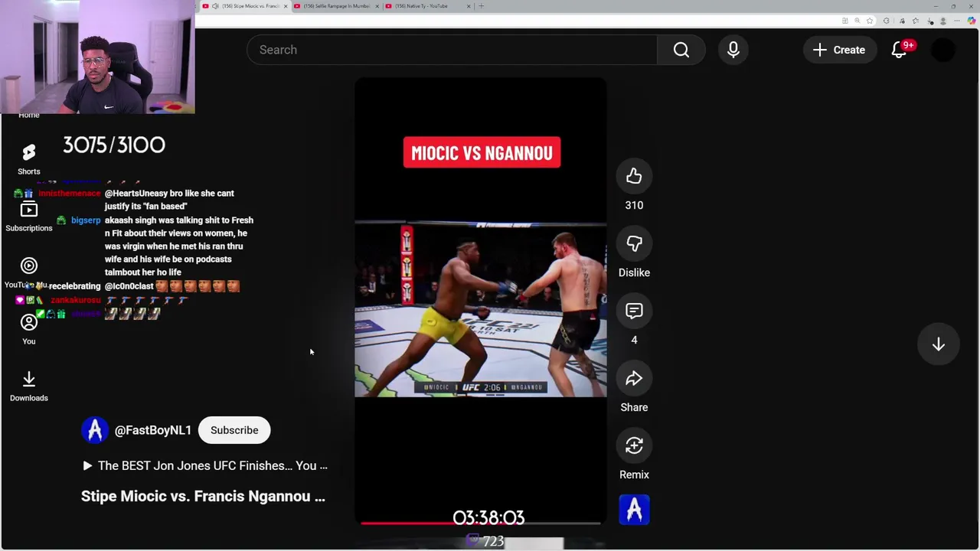This screenshot has width=980, height=551.
Task: Click the 'Stipe Miocic vs. Francis Ngannou' title
Action: tap(203, 496)
